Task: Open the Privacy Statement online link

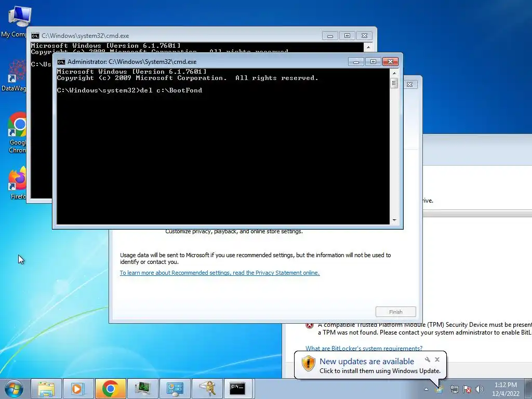Action: pos(220,273)
